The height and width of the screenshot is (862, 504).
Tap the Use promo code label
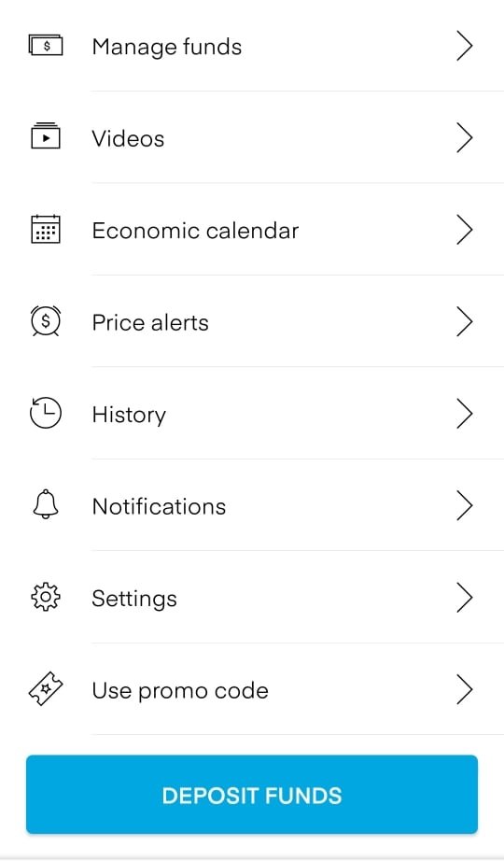coord(180,690)
